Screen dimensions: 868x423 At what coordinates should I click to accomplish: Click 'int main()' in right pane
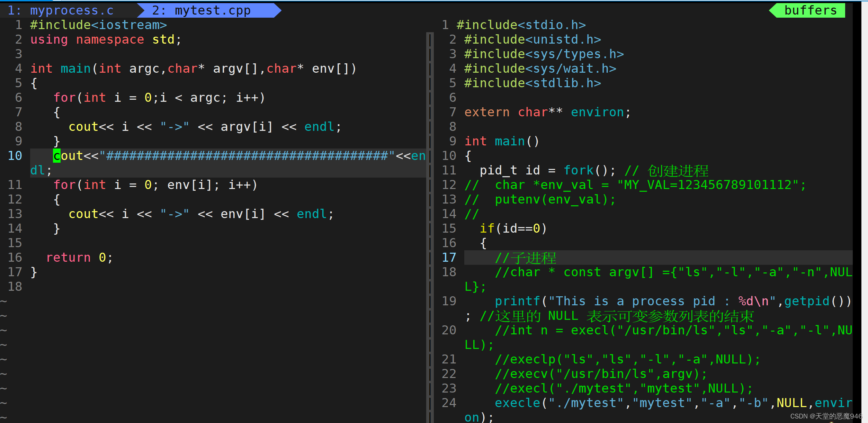(x=502, y=141)
